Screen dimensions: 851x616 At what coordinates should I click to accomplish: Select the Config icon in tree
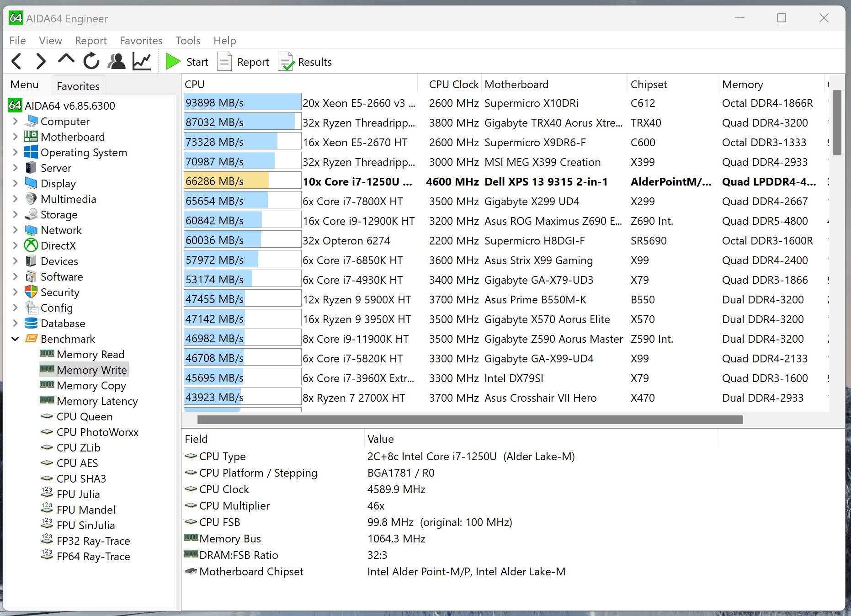[31, 307]
